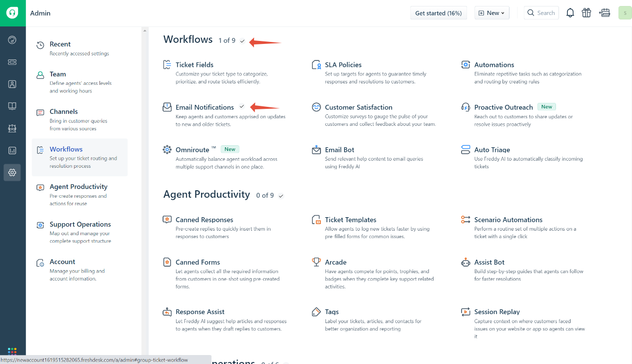Open the Solutions book icon in left rail
Screen dimensions: 632x364
point(12,106)
